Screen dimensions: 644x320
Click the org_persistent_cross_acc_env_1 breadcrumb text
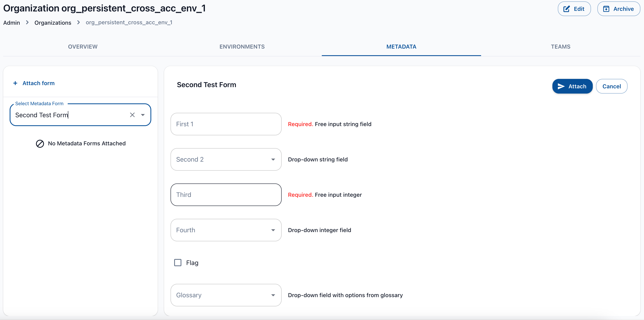point(129,22)
